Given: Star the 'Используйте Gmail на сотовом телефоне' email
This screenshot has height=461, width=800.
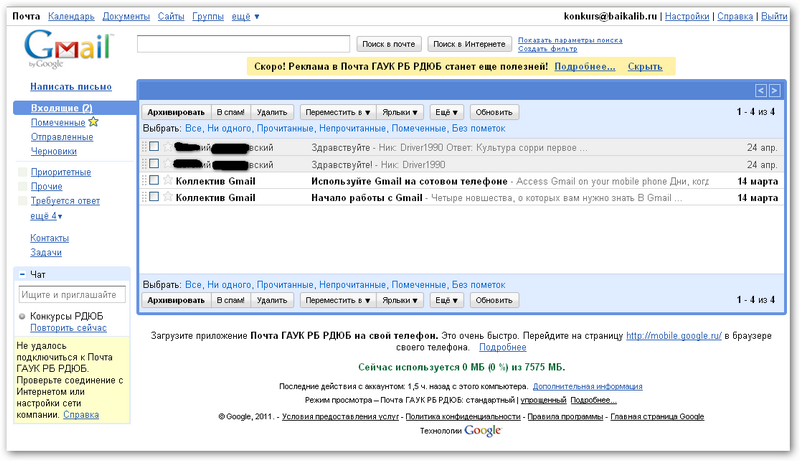Looking at the screenshot, I should pyautogui.click(x=167, y=182).
